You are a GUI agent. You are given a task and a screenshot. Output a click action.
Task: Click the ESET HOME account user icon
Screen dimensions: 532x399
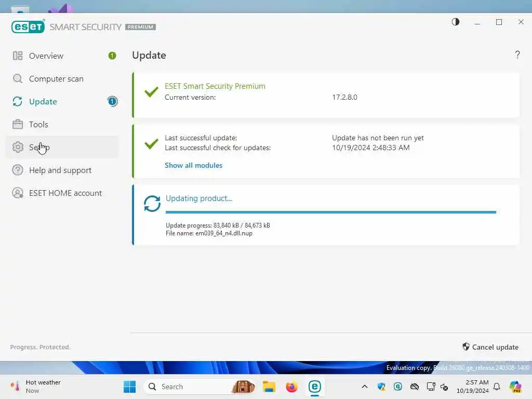pos(18,193)
